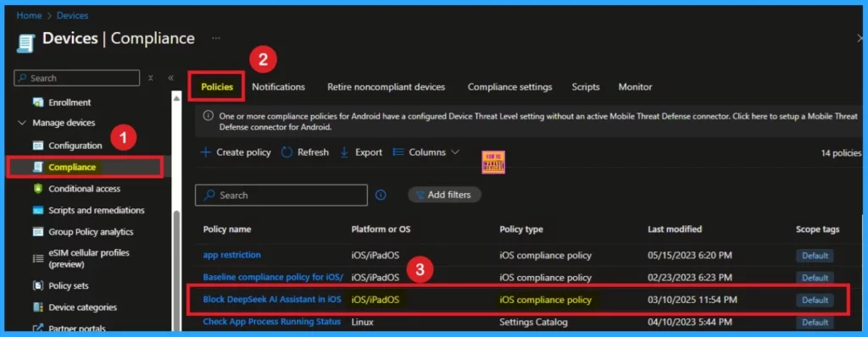This screenshot has height=337, width=868.
Task: Collapse the sidebar using double chevron
Action: click(x=170, y=78)
